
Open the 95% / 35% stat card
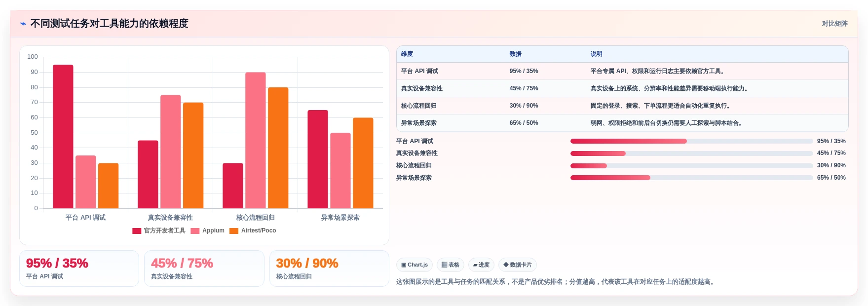pos(79,268)
